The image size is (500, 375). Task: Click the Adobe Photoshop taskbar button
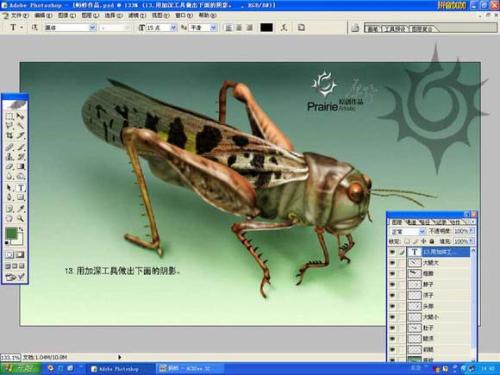[x=115, y=369]
